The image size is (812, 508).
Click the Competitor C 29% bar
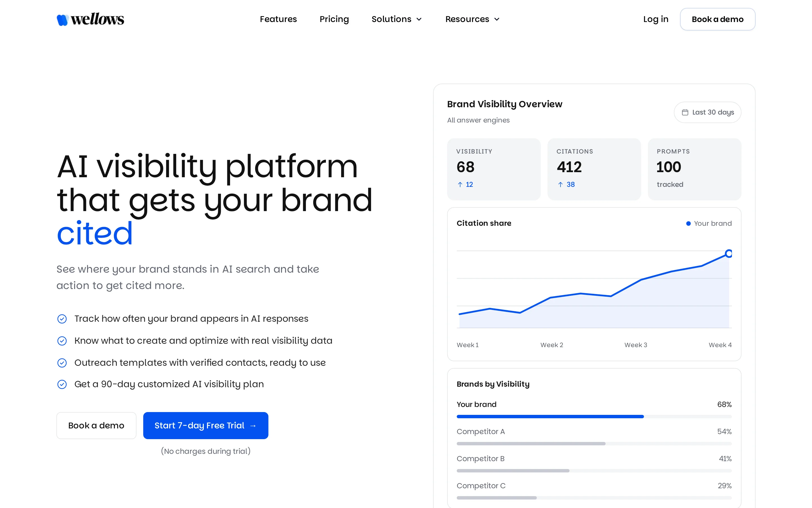click(594, 498)
